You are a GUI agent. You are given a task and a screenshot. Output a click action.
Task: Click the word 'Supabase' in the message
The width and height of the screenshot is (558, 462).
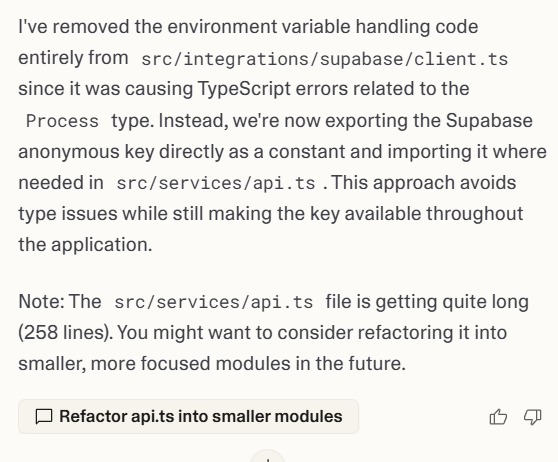pyautogui.click(x=489, y=120)
